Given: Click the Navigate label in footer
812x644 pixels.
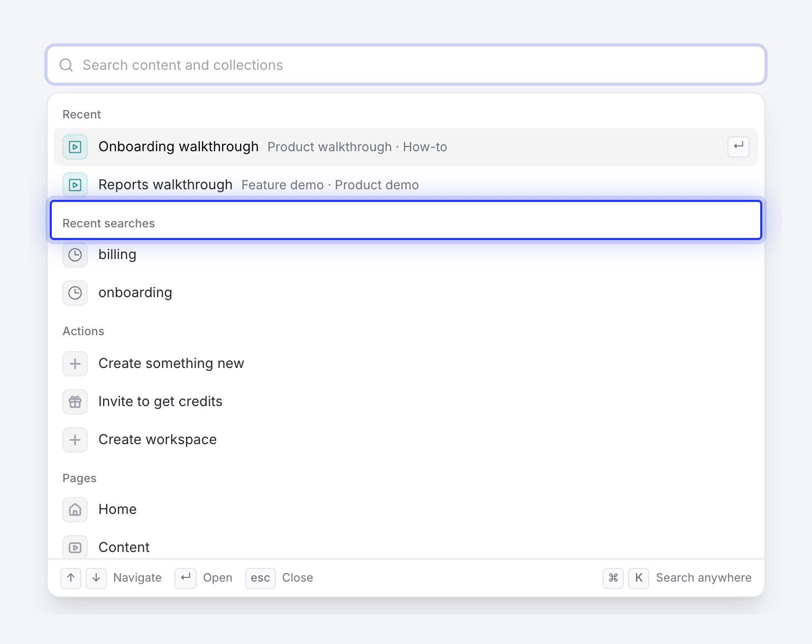Looking at the screenshot, I should [x=137, y=578].
